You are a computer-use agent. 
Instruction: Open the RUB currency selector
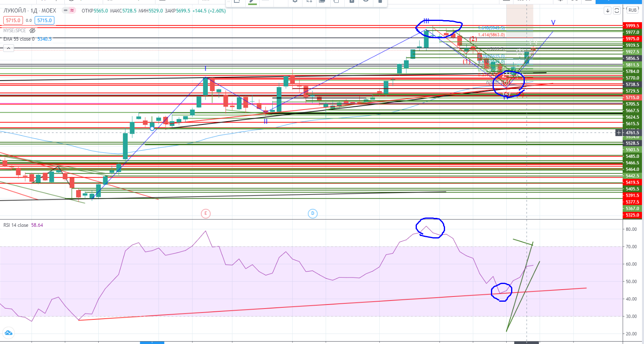[x=632, y=10]
